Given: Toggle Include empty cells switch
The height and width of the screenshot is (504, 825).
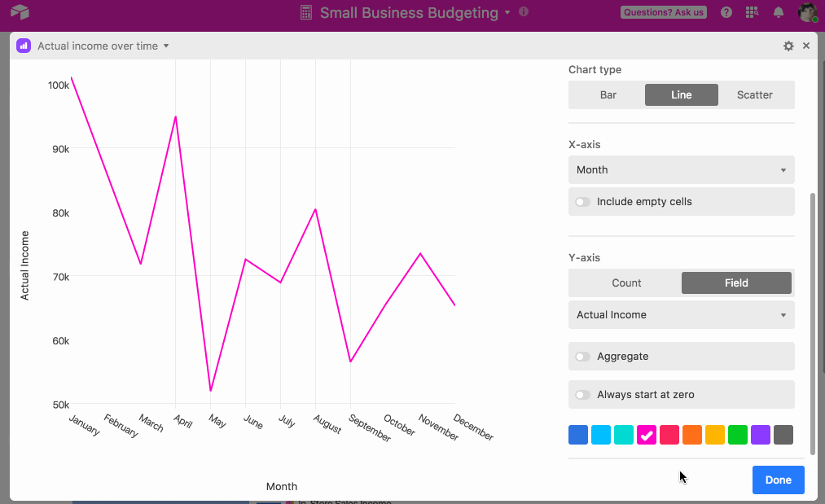Looking at the screenshot, I should pos(582,202).
